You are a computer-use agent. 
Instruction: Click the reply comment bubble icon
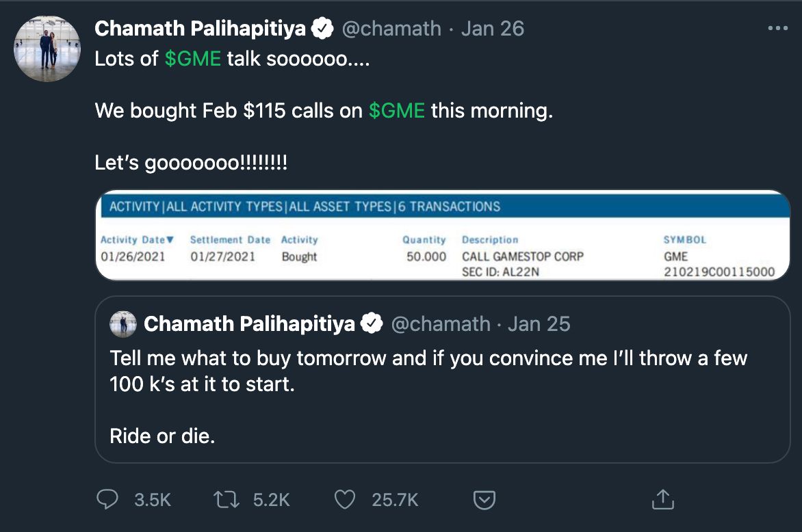[107, 500]
